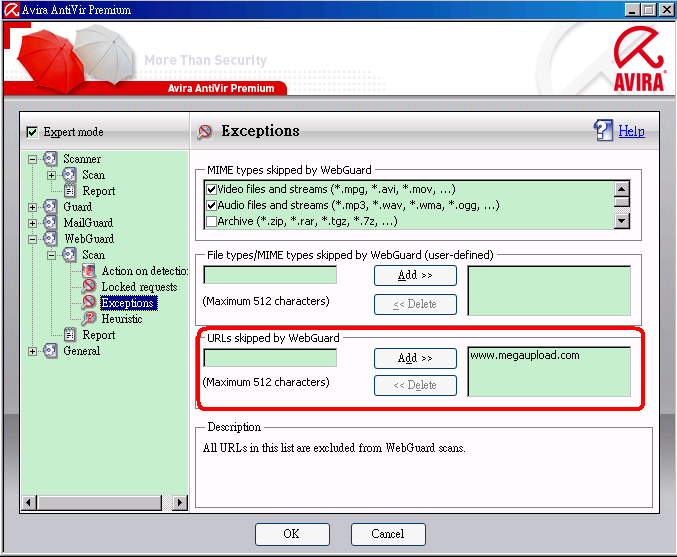The height and width of the screenshot is (557, 677).
Task: Uncheck Video files and streams MIME type
Action: point(211,189)
